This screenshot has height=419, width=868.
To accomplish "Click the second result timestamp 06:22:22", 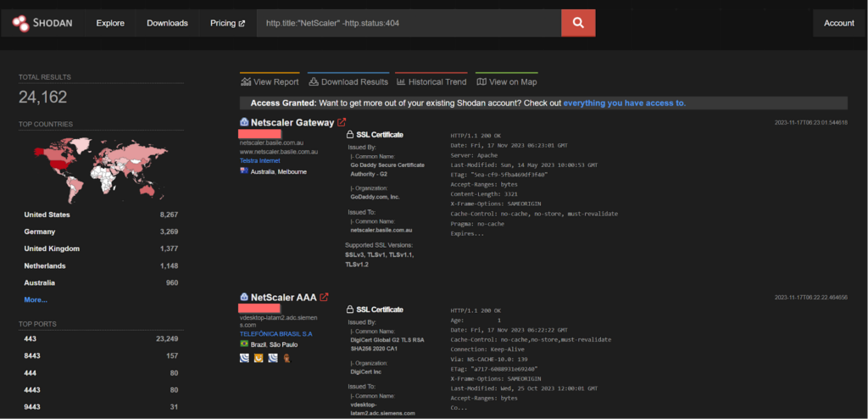I will point(811,298).
